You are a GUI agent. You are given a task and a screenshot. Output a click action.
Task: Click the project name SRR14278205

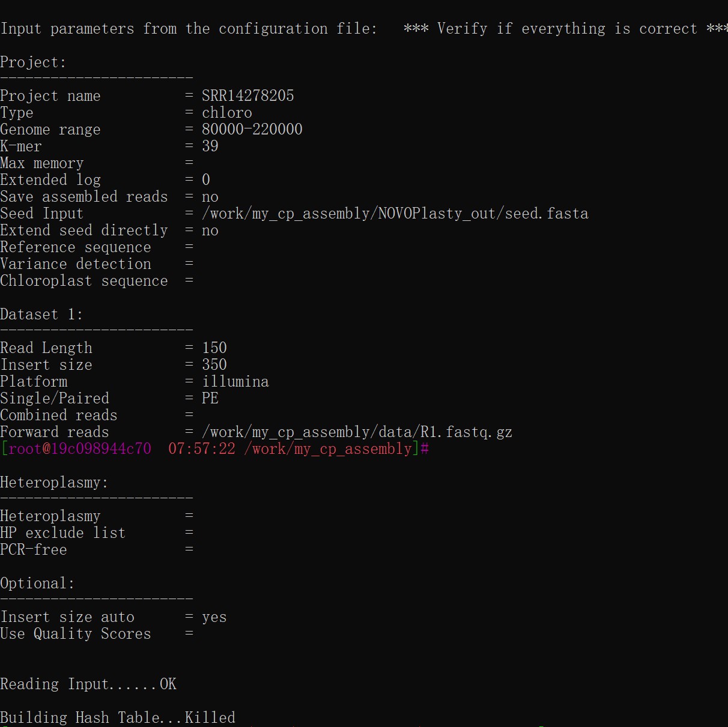pyautogui.click(x=247, y=96)
